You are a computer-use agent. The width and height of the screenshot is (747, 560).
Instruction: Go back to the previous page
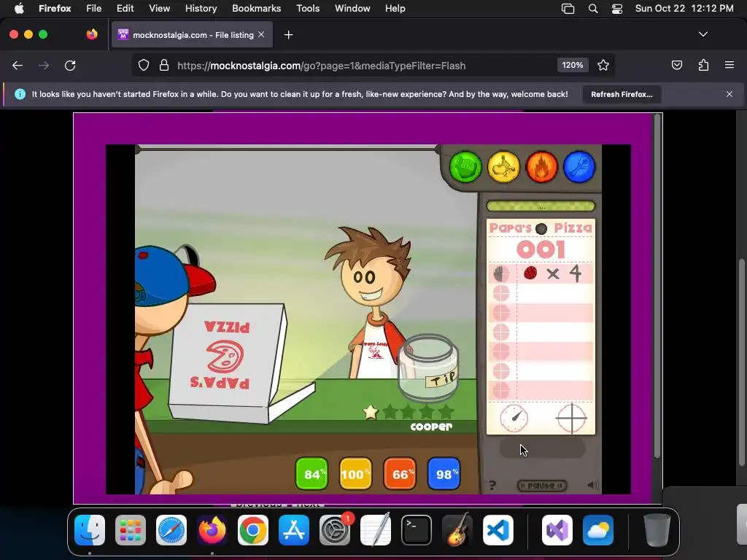[x=18, y=65]
